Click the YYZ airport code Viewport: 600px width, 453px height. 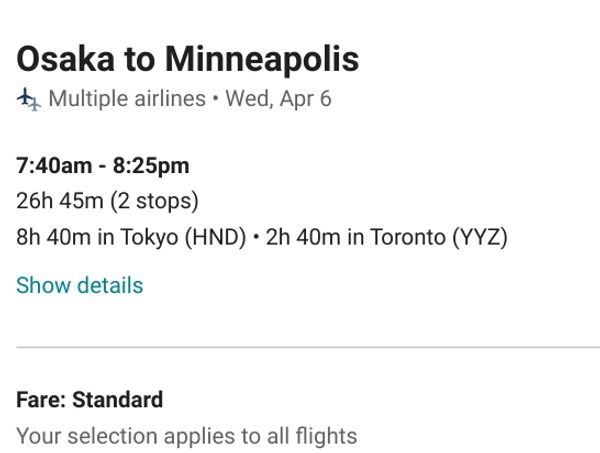coord(480,237)
